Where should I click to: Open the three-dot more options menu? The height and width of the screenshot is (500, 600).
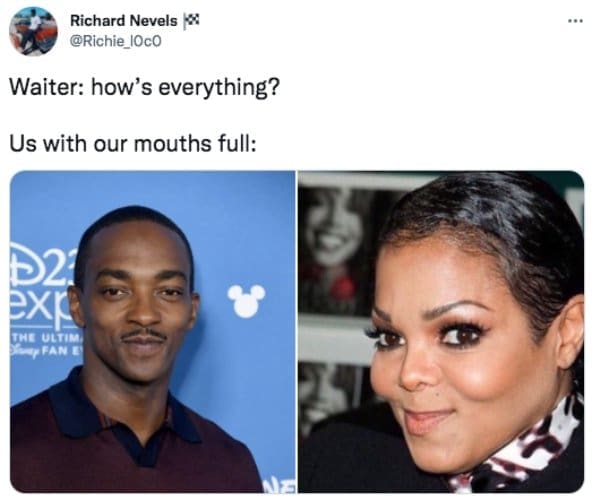[x=575, y=21]
